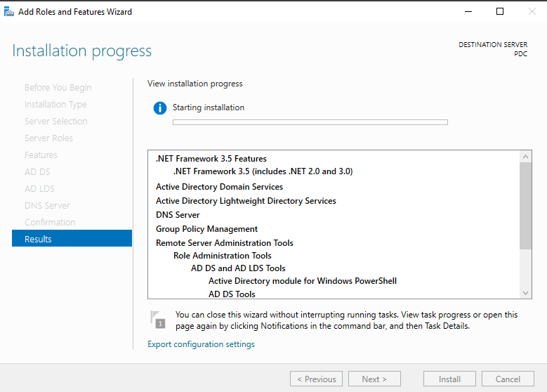Click the feature list scrollbar thumb

pyautogui.click(x=525, y=206)
